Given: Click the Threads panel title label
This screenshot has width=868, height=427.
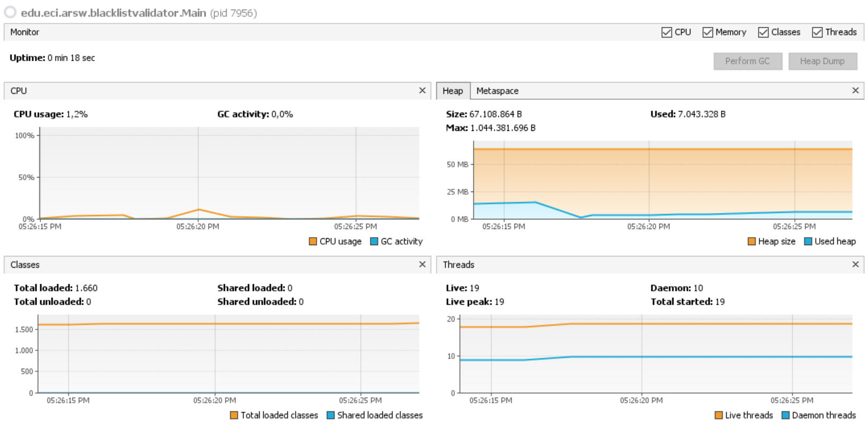Looking at the screenshot, I should pyautogui.click(x=458, y=265).
